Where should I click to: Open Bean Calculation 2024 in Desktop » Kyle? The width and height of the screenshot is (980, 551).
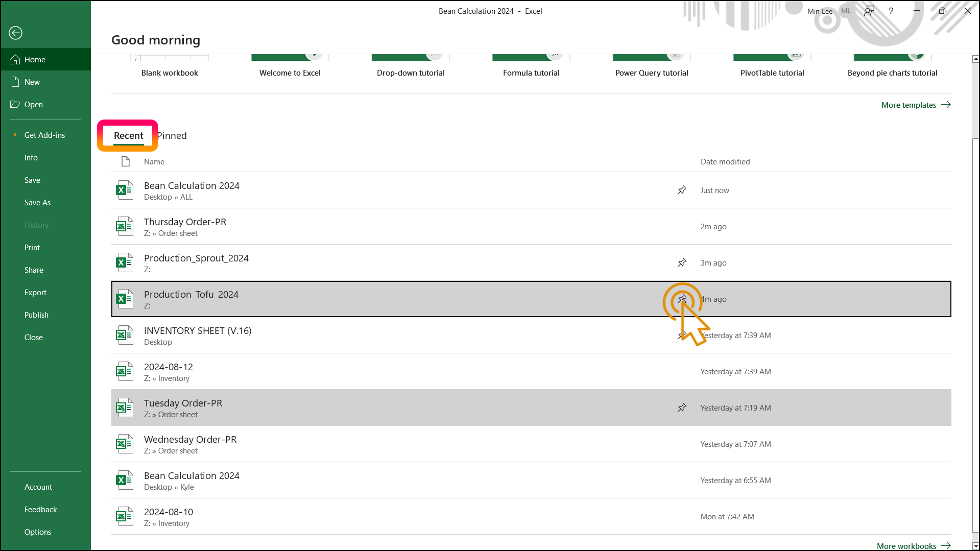tap(531, 480)
